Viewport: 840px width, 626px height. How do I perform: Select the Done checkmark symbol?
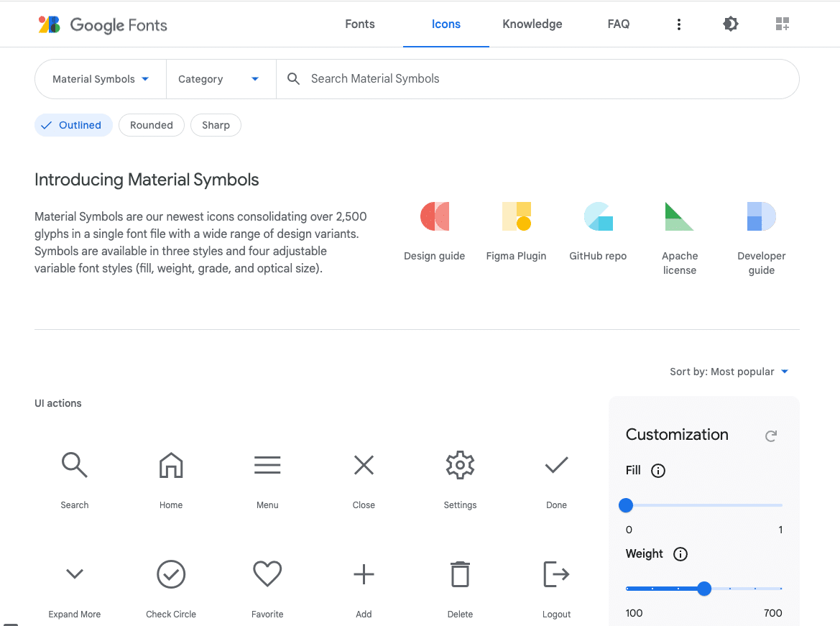coord(557,465)
